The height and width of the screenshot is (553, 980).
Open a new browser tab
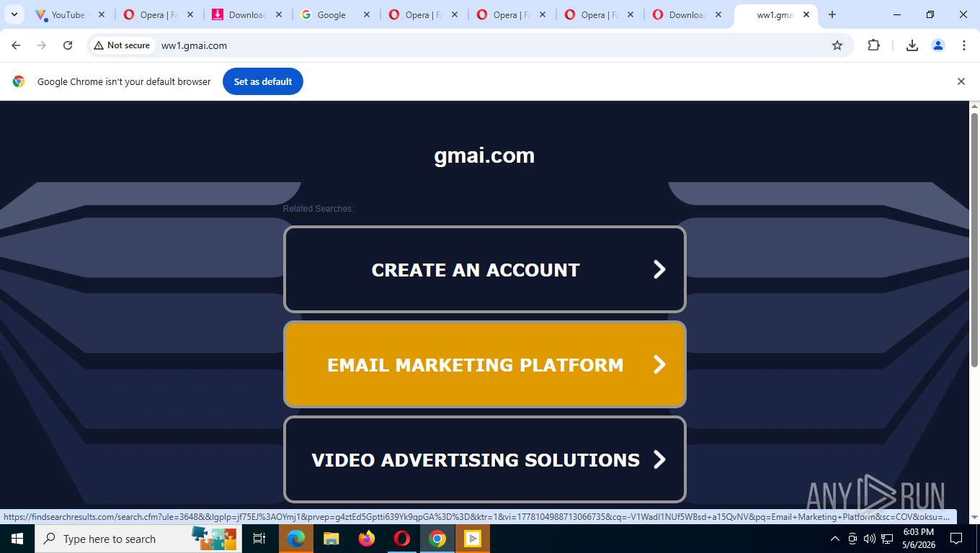pos(832,14)
